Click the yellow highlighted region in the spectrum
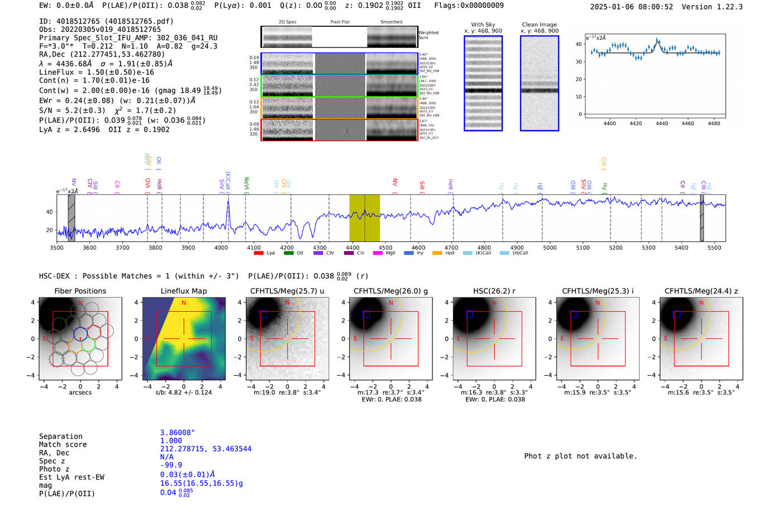 click(365, 218)
